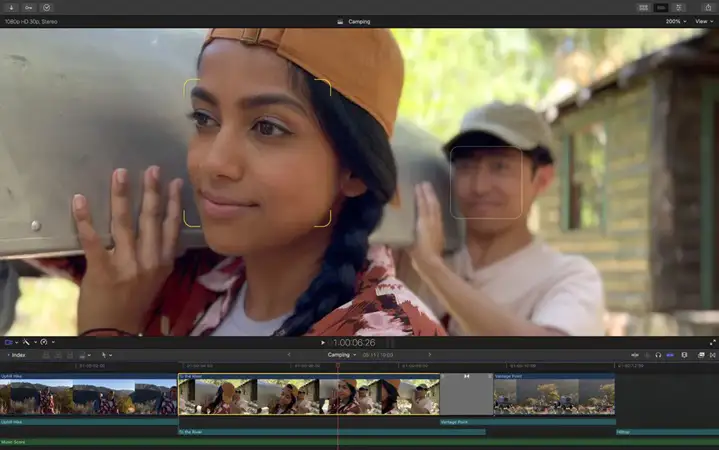Select yellow focus box on woman's face
719x450 pixels.
(257, 153)
